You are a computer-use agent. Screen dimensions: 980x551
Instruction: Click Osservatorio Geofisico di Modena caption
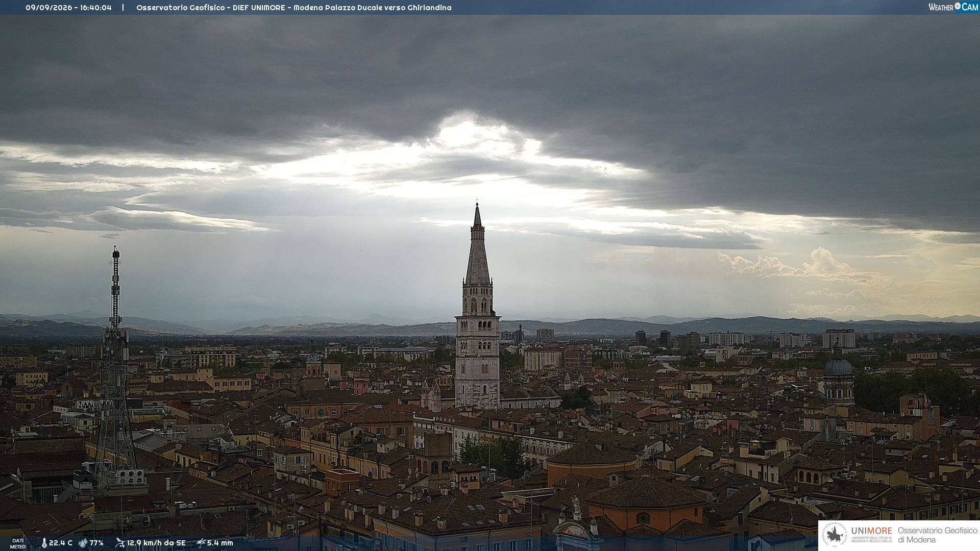click(x=937, y=535)
